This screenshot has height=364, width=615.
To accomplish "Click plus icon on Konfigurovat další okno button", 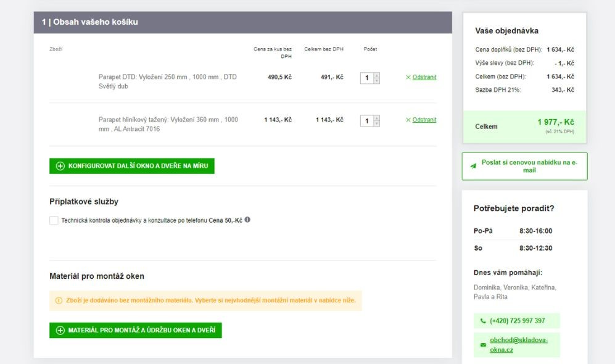I will pyautogui.click(x=60, y=167).
